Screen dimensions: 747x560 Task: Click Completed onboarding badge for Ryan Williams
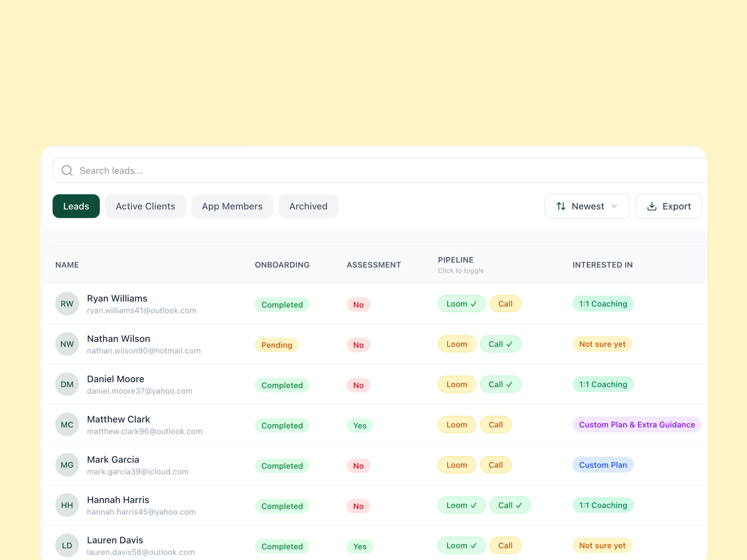[282, 305]
